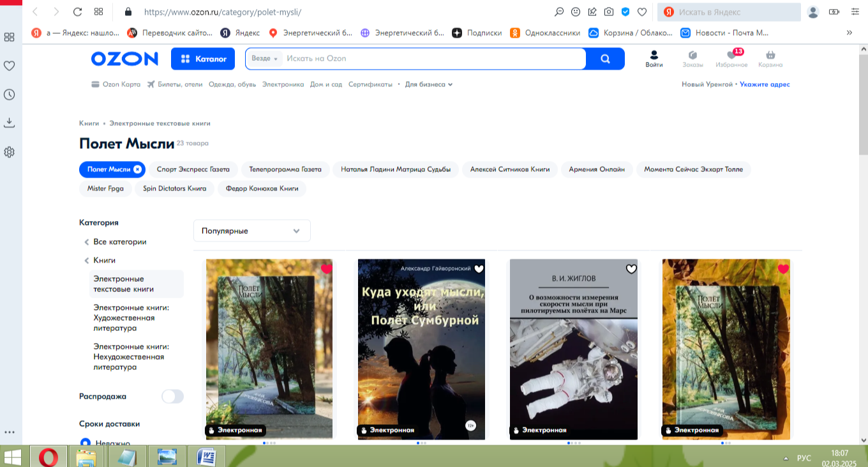Select the Федор Конюхов Книги chip
The width and height of the screenshot is (868, 467).
(262, 188)
